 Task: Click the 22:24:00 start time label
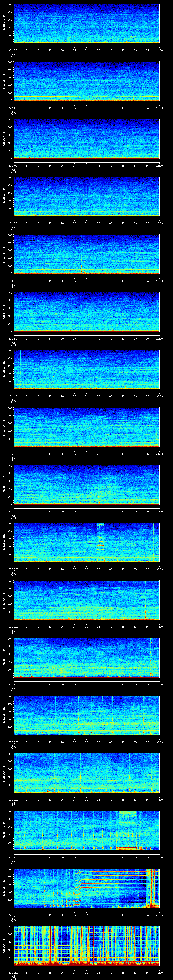click(13, 108)
